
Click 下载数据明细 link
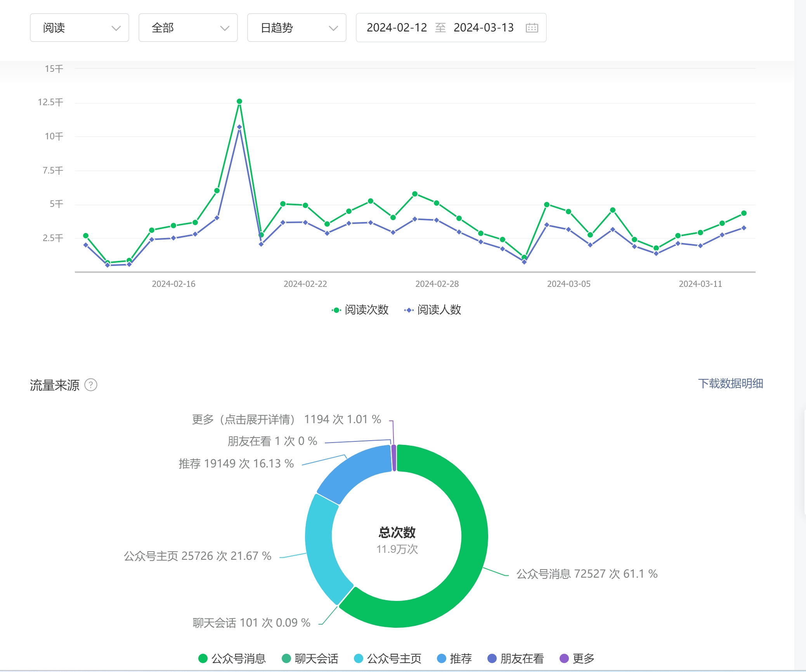pyautogui.click(x=730, y=384)
